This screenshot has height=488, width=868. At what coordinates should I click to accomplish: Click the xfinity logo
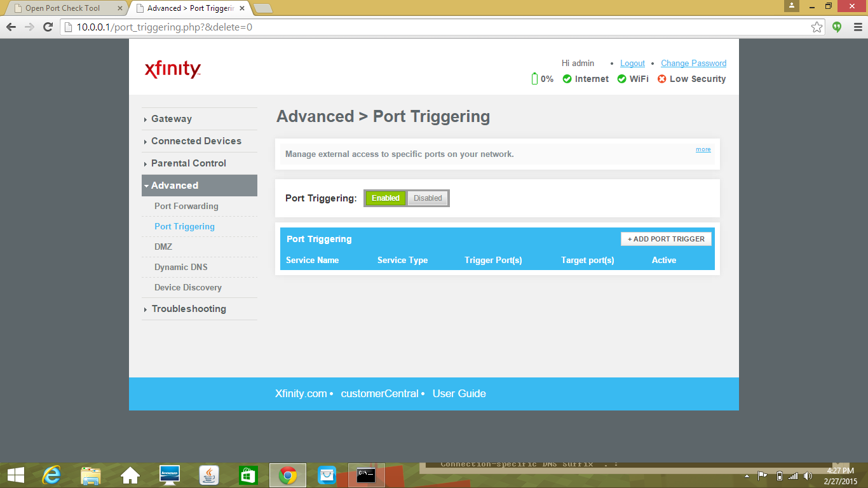pos(172,69)
